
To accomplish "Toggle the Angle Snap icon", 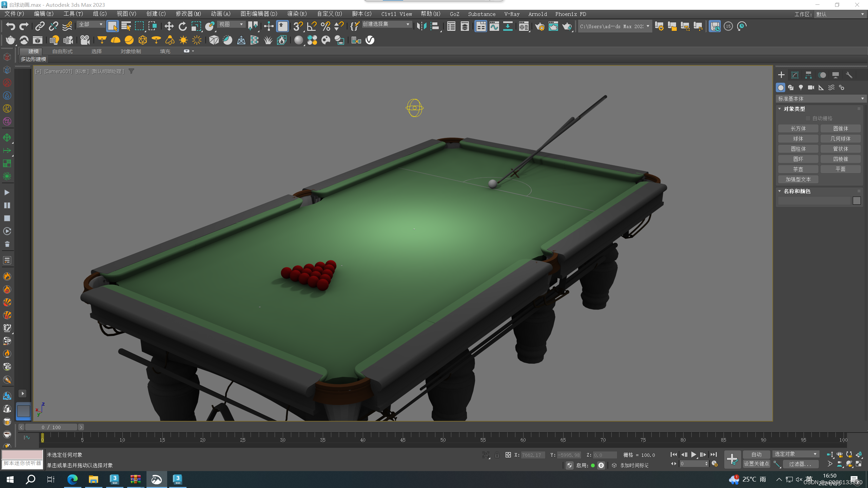I will click(x=311, y=26).
